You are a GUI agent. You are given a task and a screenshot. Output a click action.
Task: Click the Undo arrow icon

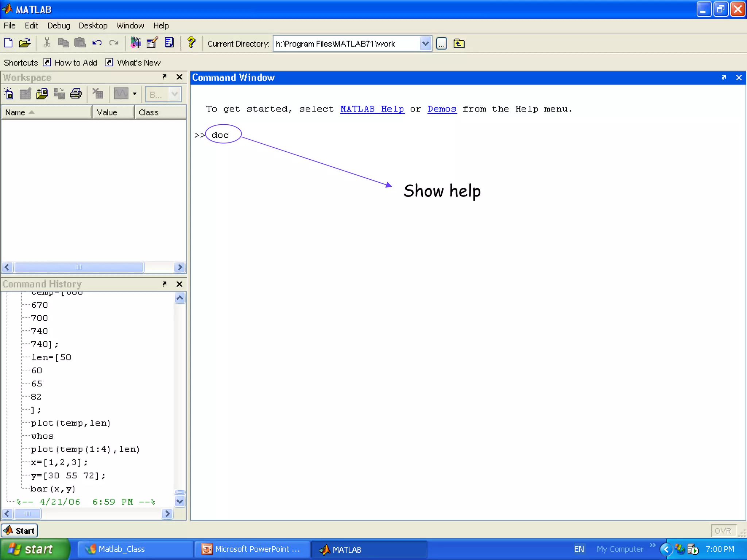coord(97,43)
